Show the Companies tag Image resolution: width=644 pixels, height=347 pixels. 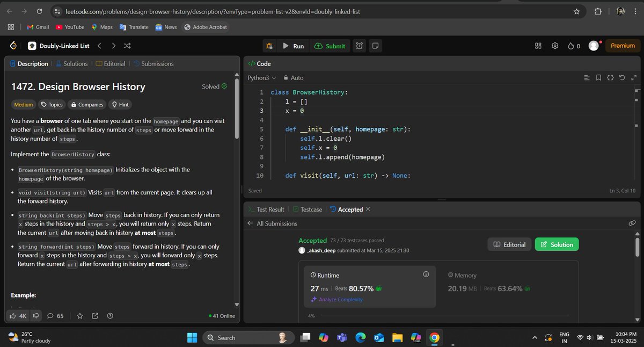(87, 105)
